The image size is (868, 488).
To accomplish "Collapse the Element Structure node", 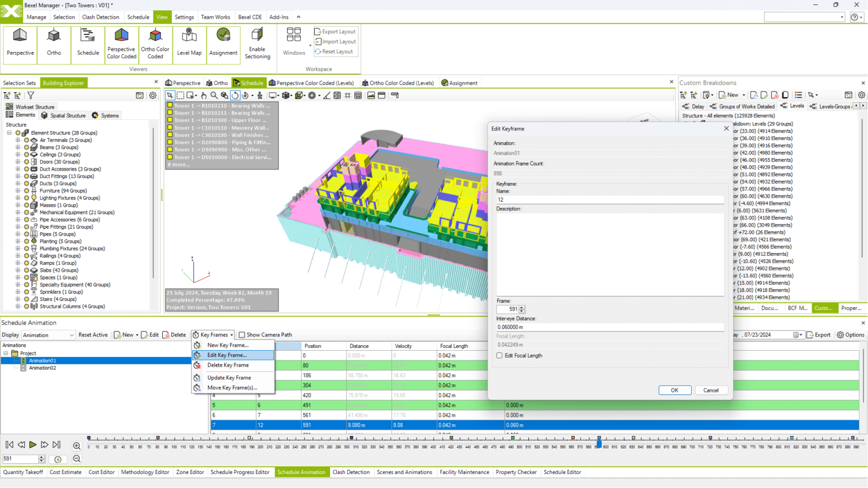I will coord(10,133).
